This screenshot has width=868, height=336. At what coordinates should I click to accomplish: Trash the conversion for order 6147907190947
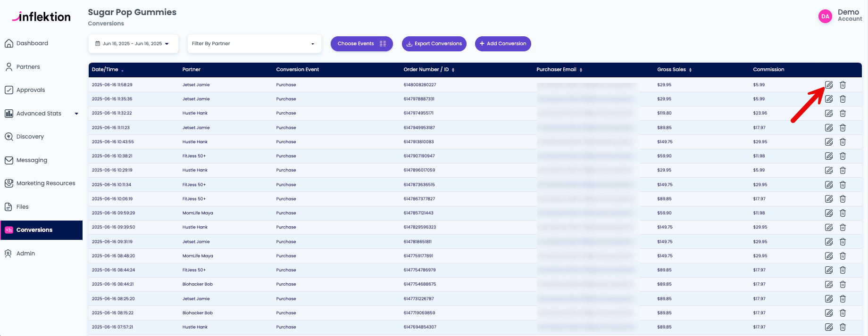[843, 156]
